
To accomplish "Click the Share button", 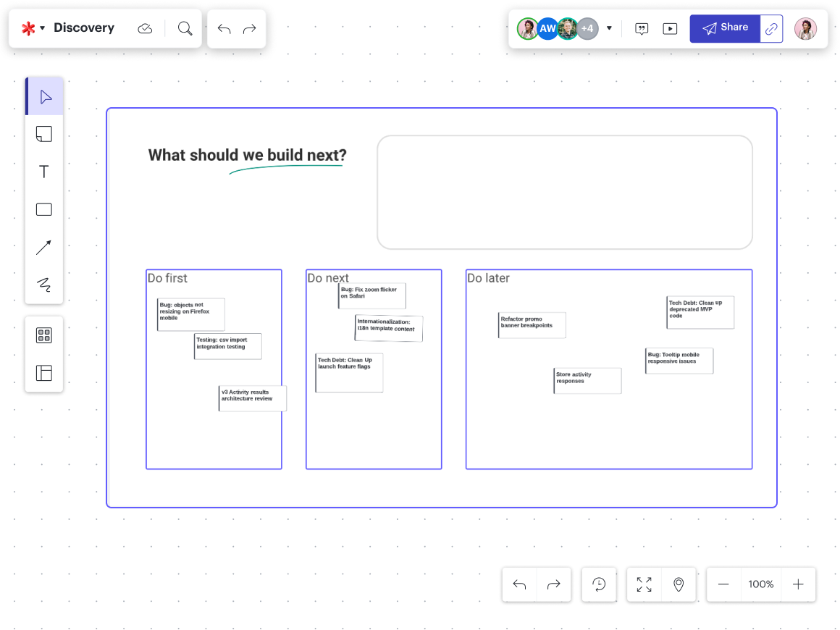I will tap(725, 28).
